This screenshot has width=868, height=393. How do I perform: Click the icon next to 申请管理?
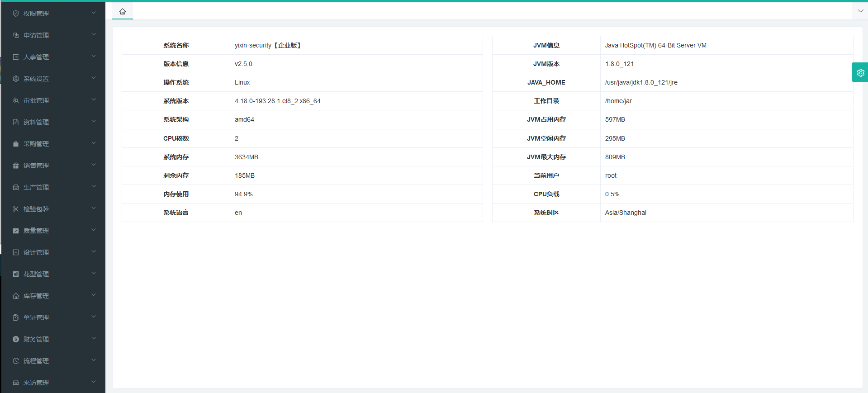16,35
